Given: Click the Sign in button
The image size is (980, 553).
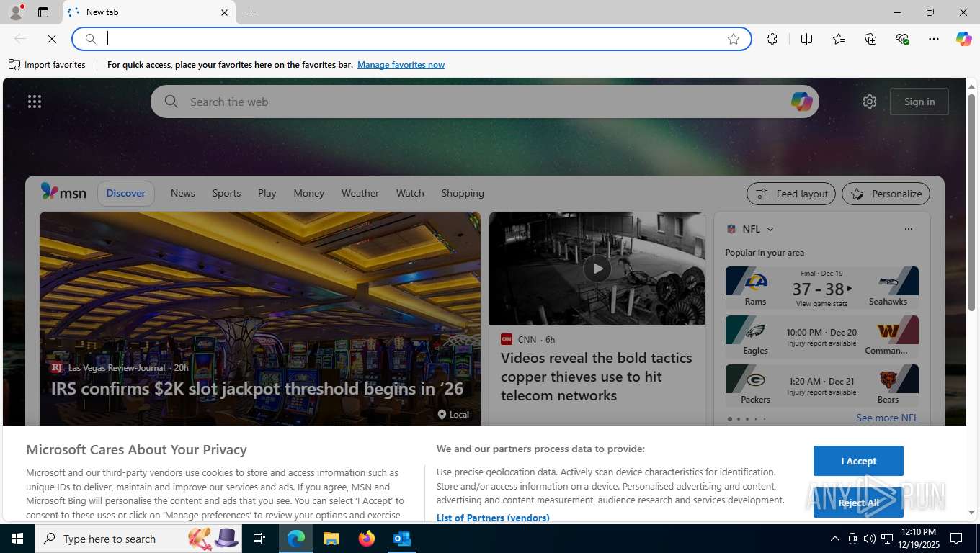Looking at the screenshot, I should 919,102.
